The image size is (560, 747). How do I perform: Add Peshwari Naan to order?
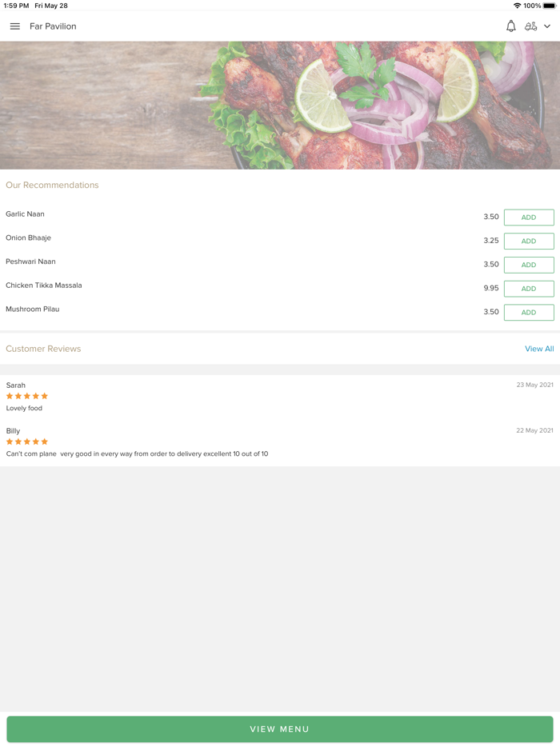(529, 265)
